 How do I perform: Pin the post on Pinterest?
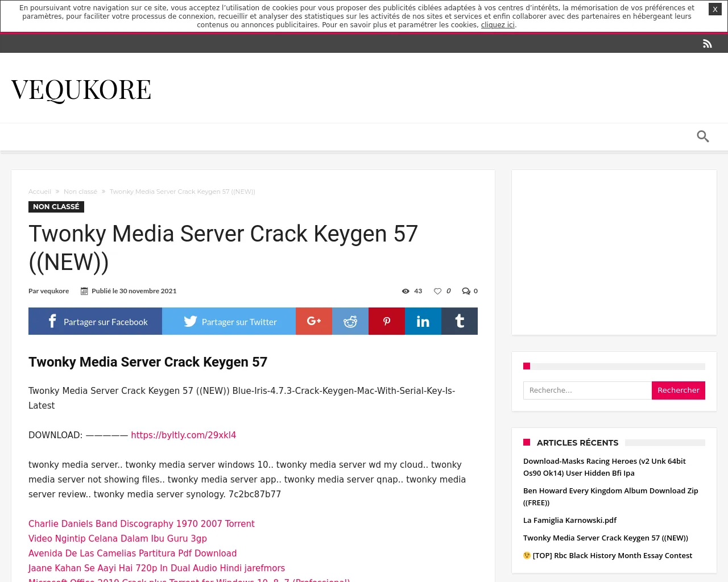[387, 321]
